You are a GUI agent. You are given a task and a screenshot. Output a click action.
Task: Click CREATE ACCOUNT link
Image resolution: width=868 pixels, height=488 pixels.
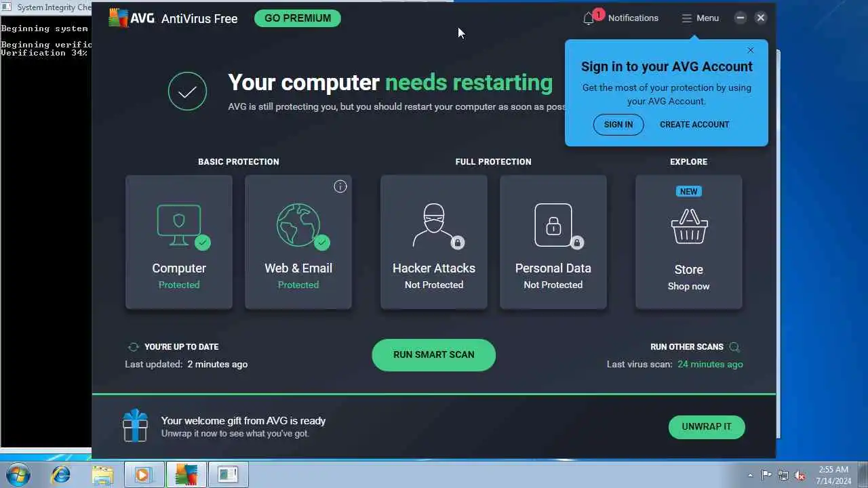point(694,125)
